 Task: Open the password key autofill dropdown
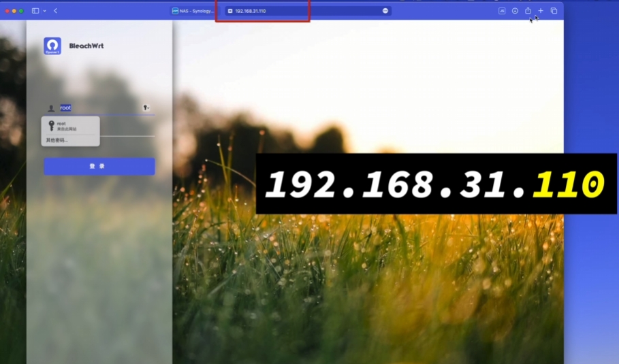(146, 107)
